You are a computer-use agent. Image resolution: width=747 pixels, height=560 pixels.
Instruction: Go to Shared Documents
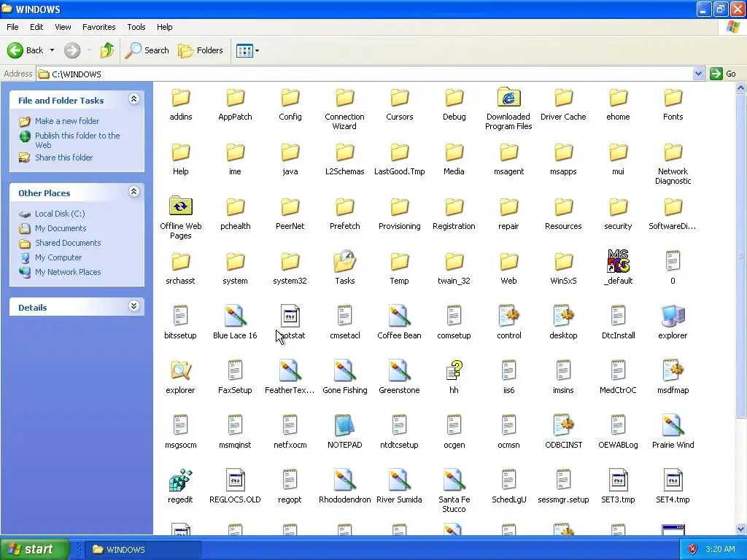68,243
